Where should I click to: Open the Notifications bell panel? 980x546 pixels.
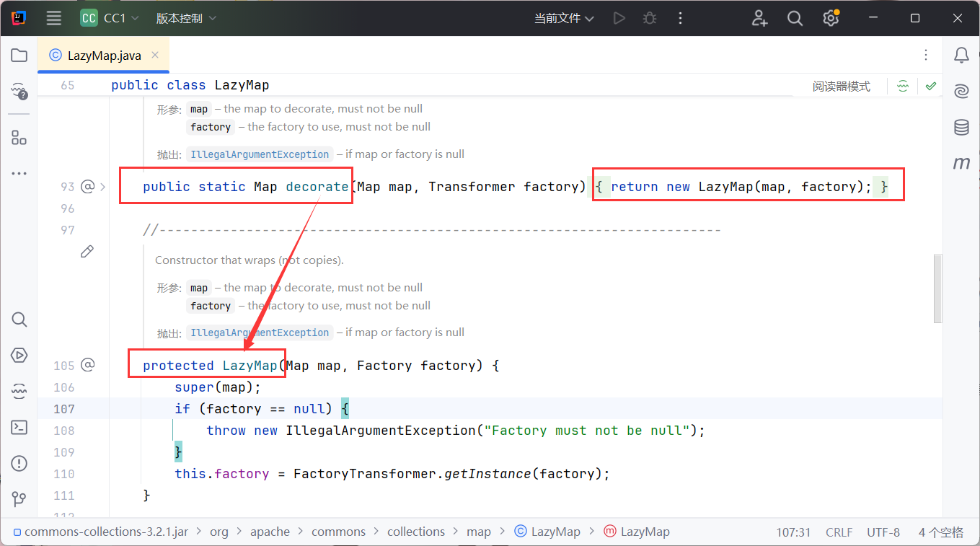(x=961, y=56)
